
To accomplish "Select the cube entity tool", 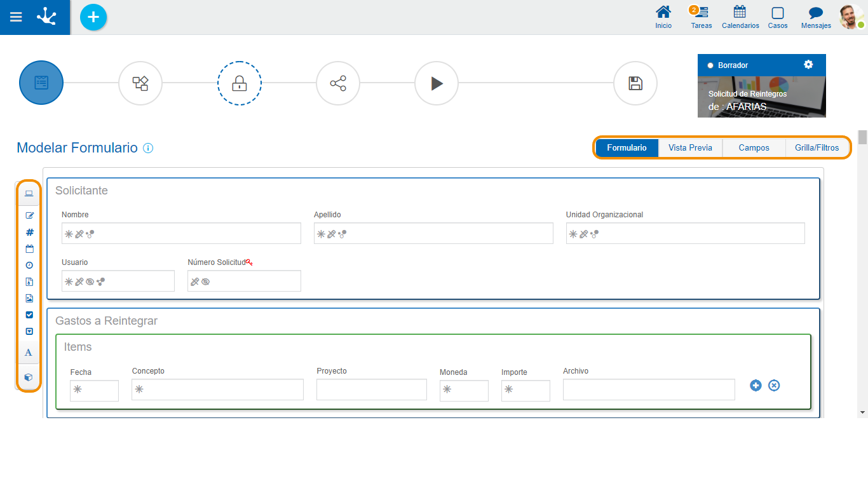I will [29, 377].
